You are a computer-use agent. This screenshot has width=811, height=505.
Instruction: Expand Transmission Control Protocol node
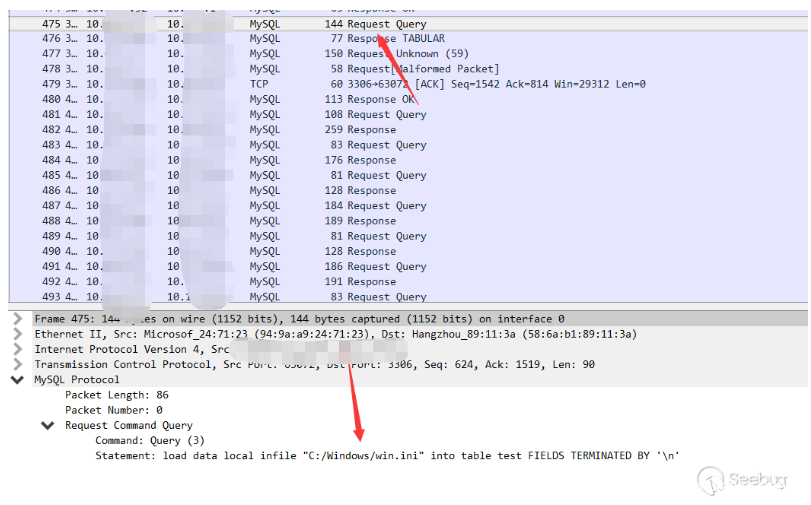[x=17, y=364]
